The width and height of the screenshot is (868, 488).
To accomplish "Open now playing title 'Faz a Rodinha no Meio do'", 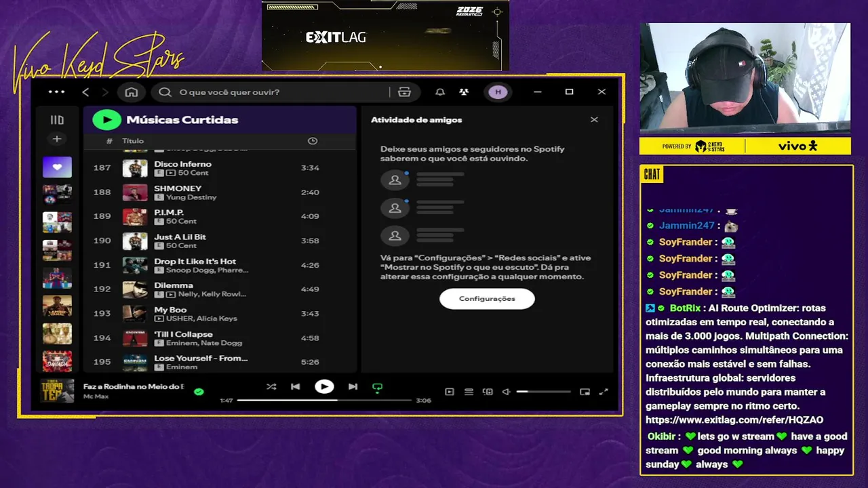I will coord(133,386).
